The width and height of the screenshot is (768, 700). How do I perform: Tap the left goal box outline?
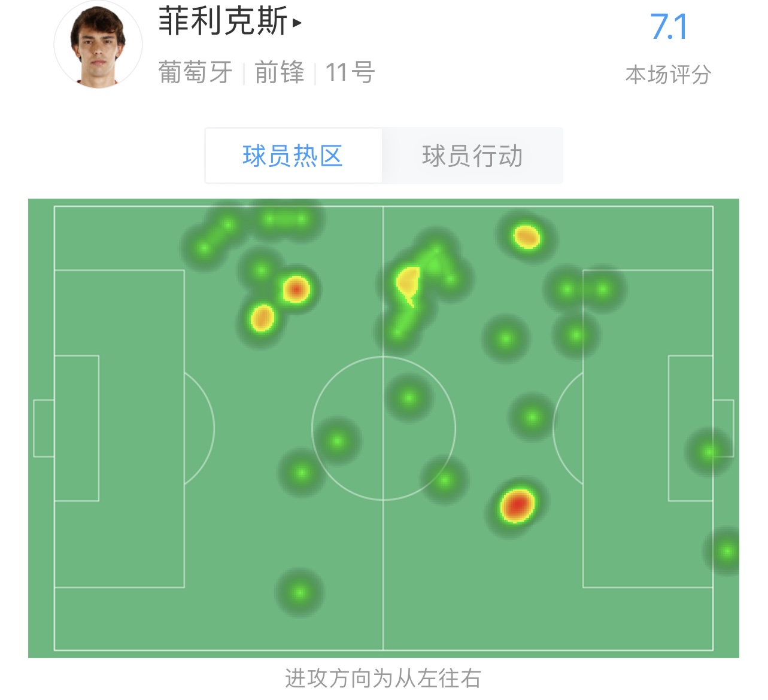tap(77, 428)
